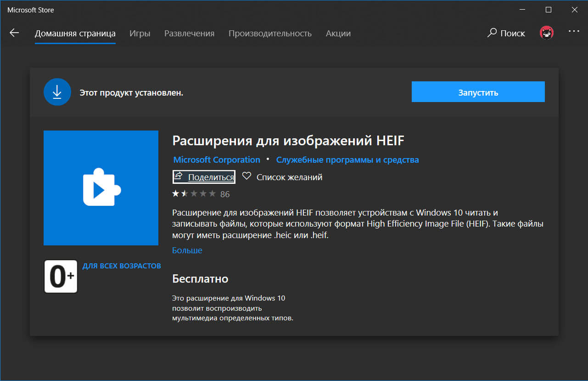This screenshot has height=381, width=588.
Task: Click the 86 ratings count
Action: tap(225, 194)
